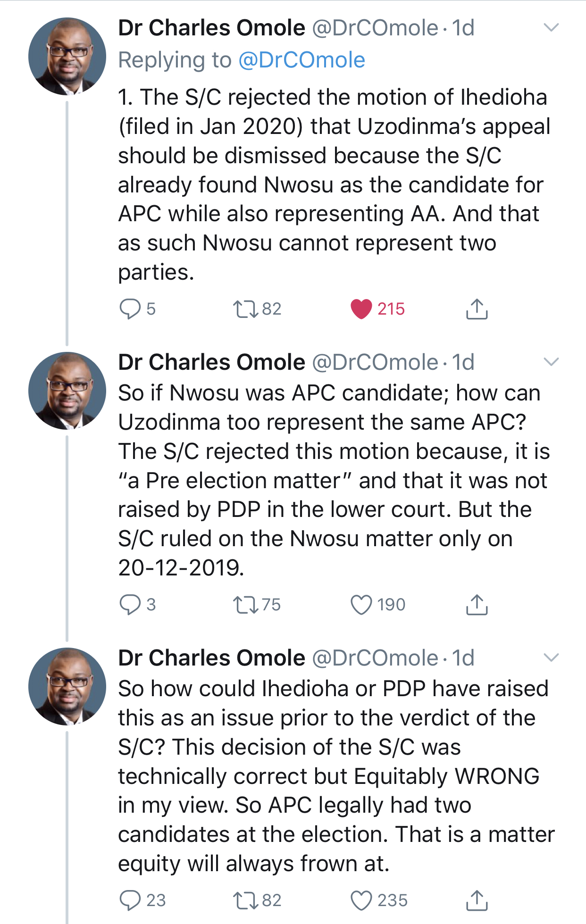
Task: Reply to the first tweet with 5 replies
Action: pos(130,309)
